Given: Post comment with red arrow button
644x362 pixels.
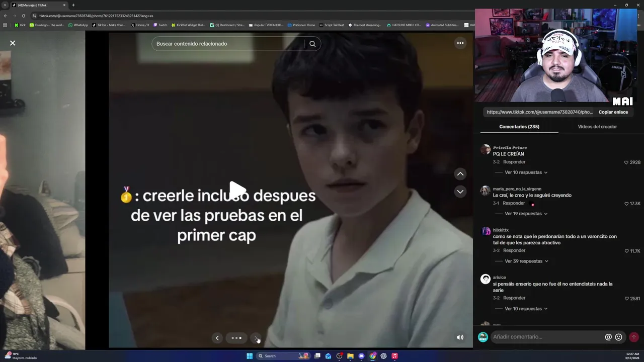Looking at the screenshot, I should pos(634,337).
